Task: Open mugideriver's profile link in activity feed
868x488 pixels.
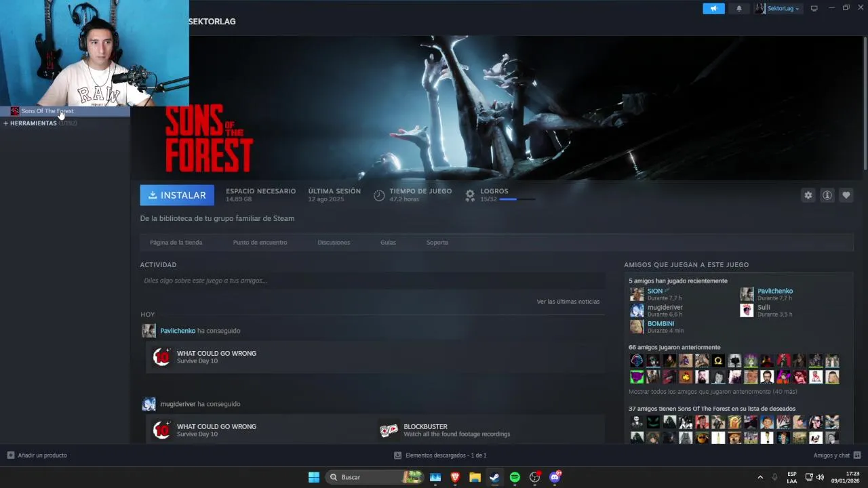Action: coord(178,404)
